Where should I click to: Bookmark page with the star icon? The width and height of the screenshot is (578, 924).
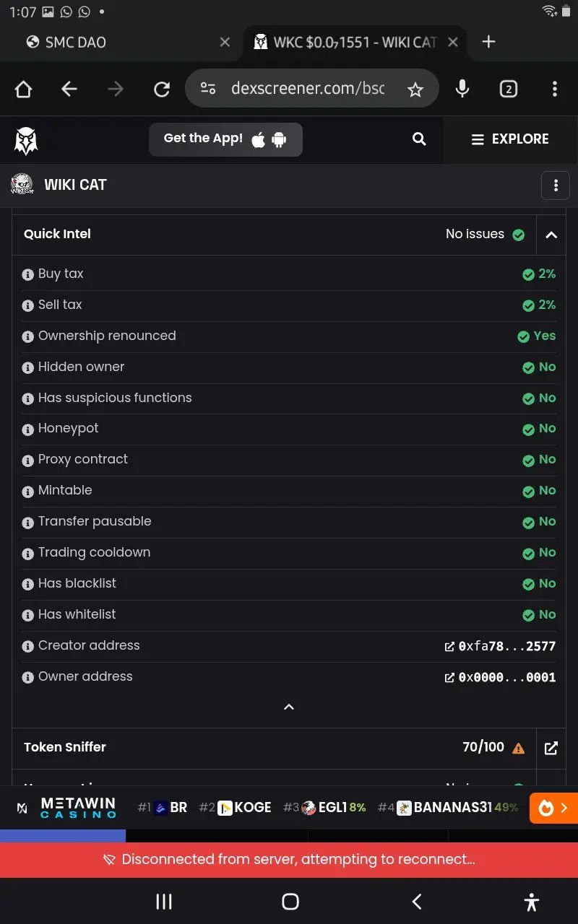pos(415,90)
